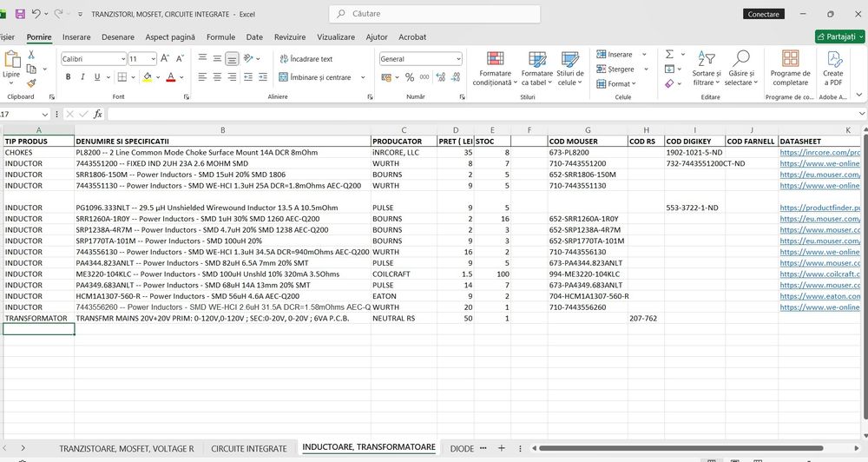This screenshot has height=462, width=868.
Task: Click the Accounting number format icon
Action: 386,77
